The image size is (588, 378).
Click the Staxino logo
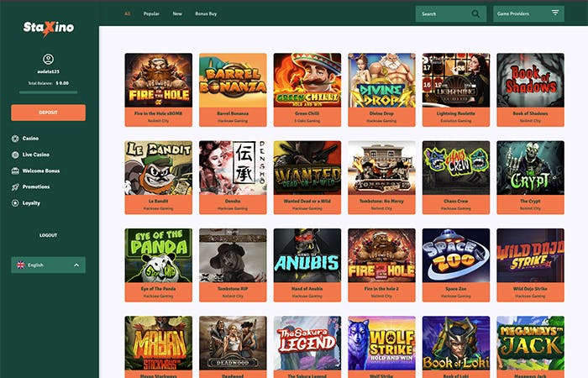pyautogui.click(x=49, y=28)
